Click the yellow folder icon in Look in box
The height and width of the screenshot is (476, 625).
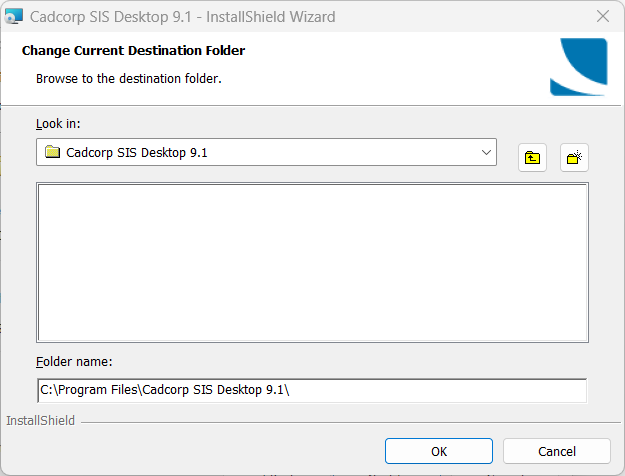[53, 153]
